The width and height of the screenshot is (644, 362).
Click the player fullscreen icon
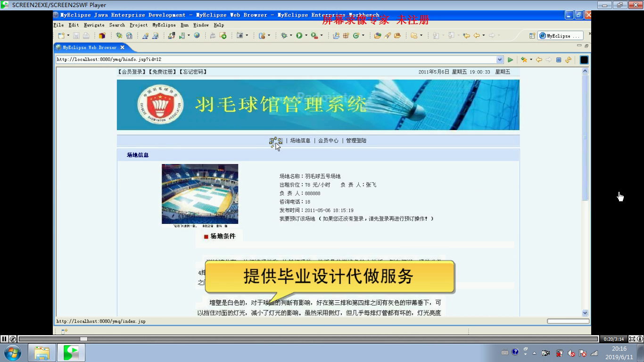coord(633,338)
